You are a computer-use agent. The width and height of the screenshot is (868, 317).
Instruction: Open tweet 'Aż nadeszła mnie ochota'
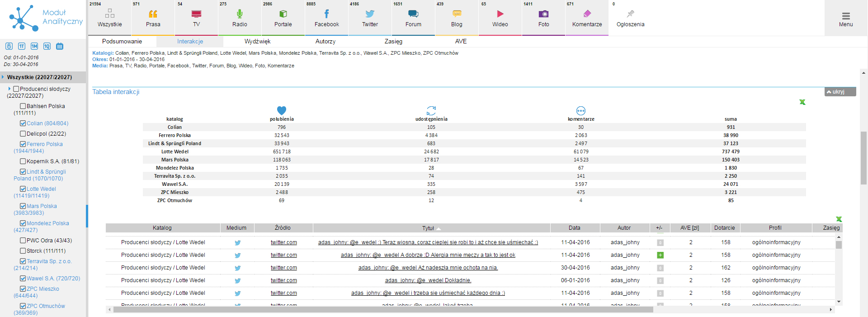(x=428, y=268)
